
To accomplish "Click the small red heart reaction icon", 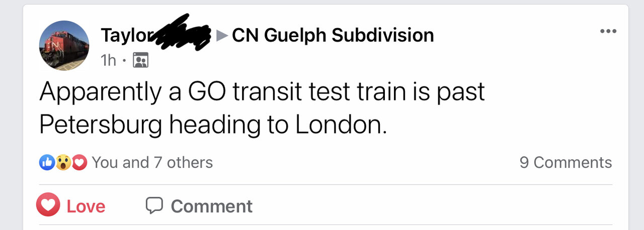I will pyautogui.click(x=79, y=162).
